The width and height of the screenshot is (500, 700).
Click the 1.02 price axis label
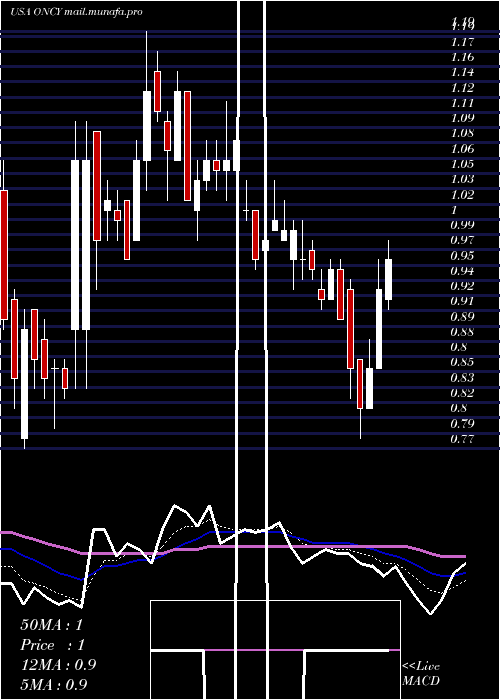[x=462, y=195]
